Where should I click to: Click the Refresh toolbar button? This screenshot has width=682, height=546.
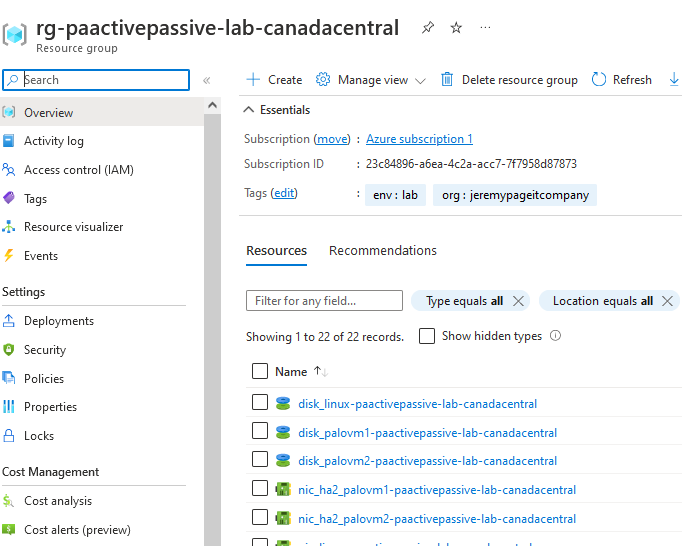pyautogui.click(x=621, y=80)
